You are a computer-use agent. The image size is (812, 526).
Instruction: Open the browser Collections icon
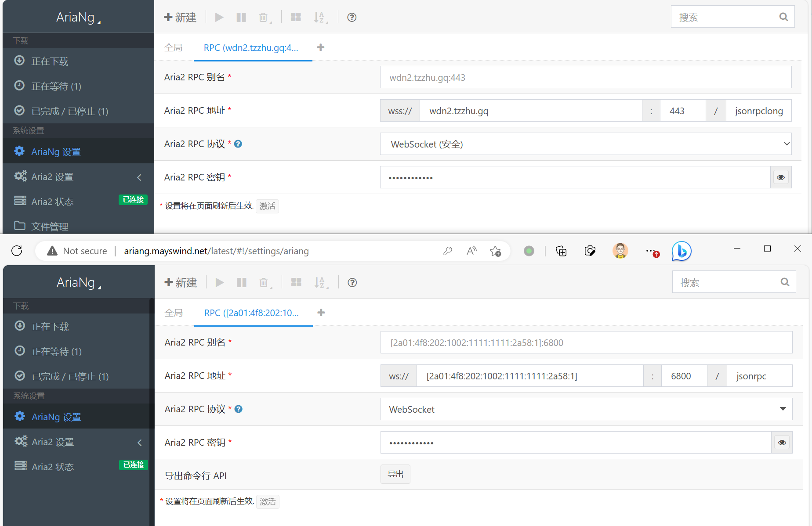click(561, 251)
